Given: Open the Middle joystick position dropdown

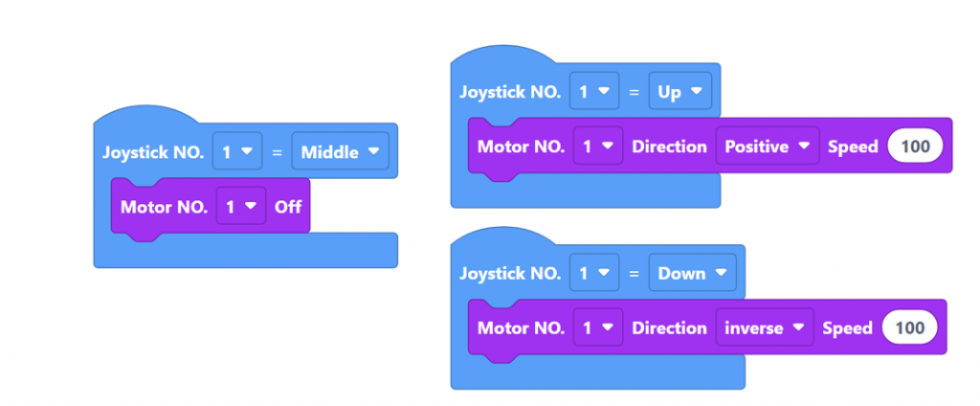Looking at the screenshot, I should pos(339,151).
